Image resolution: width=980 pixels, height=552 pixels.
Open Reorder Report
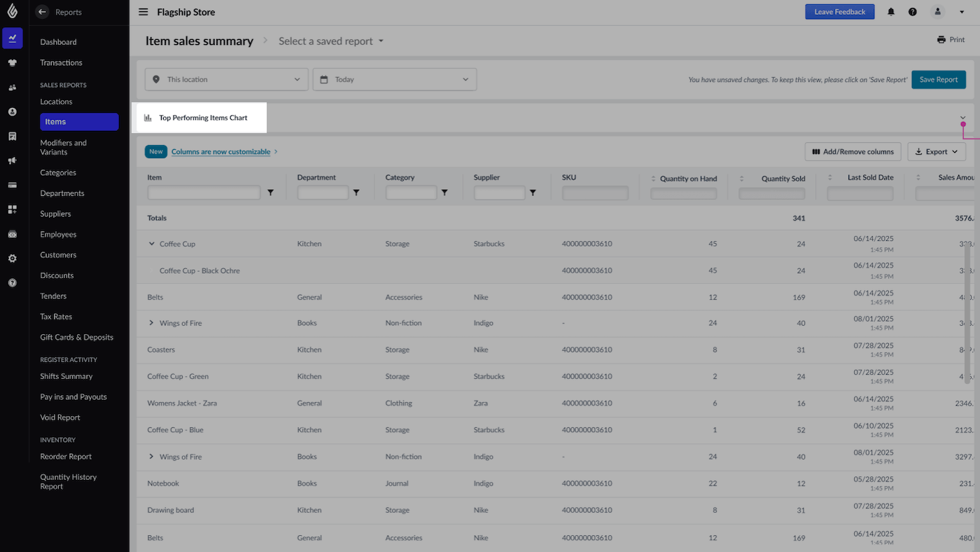(x=66, y=457)
